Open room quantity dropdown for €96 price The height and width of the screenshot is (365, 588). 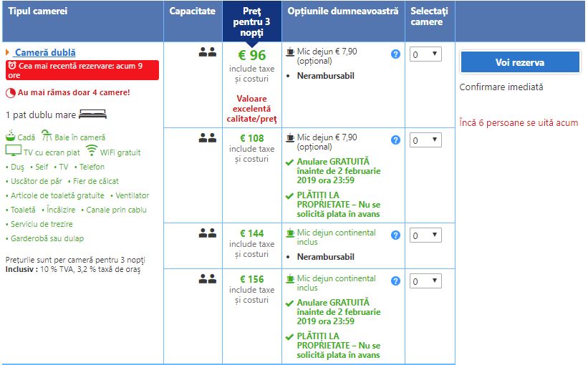[426, 54]
